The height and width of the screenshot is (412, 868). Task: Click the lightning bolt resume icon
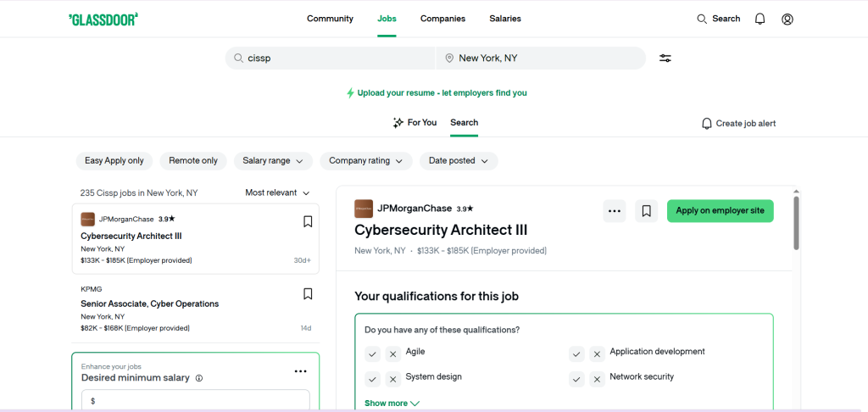click(x=350, y=93)
